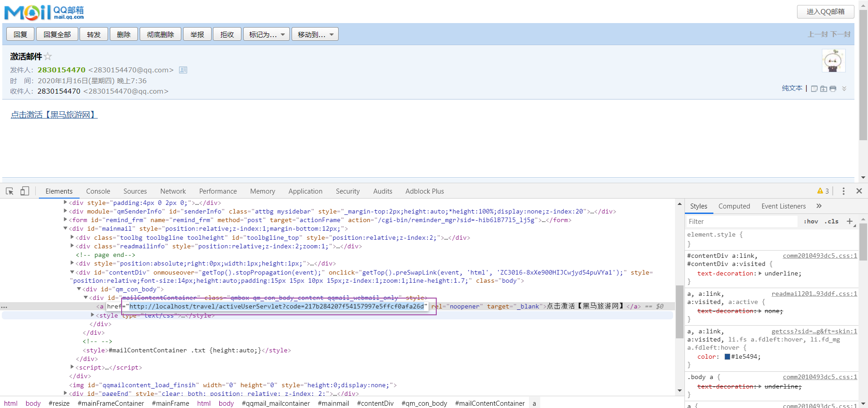Open the Memory tab
The image size is (868, 408).
point(263,191)
